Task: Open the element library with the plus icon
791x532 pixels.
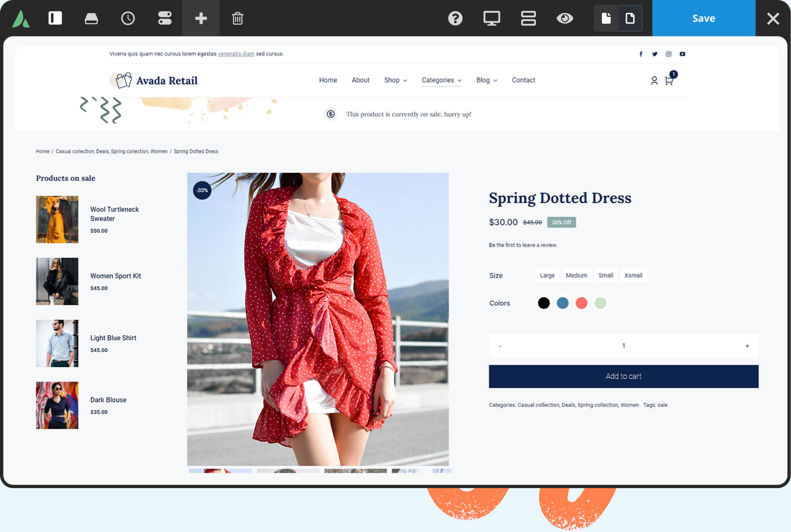Action: click(200, 18)
